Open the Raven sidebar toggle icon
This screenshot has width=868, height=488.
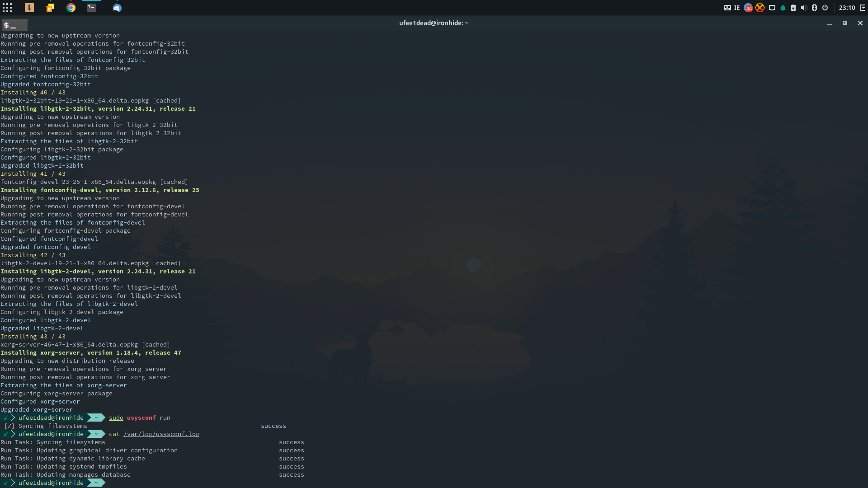point(863,8)
